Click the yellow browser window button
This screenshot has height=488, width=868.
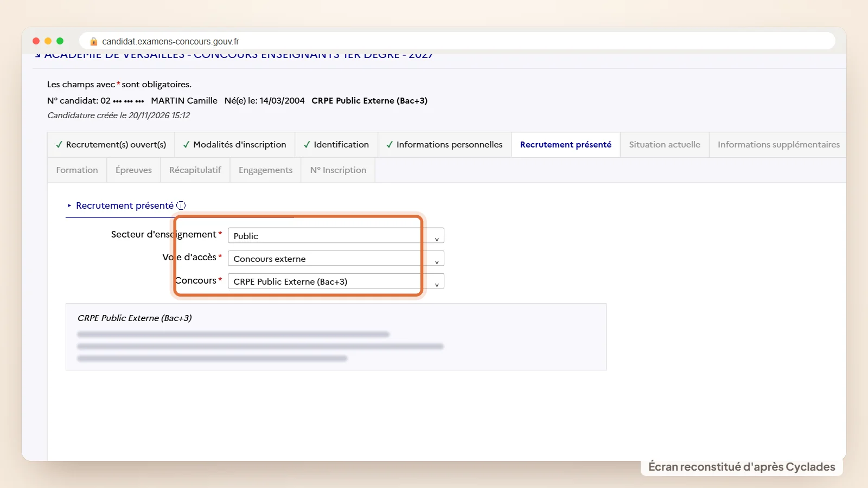coord(48,41)
